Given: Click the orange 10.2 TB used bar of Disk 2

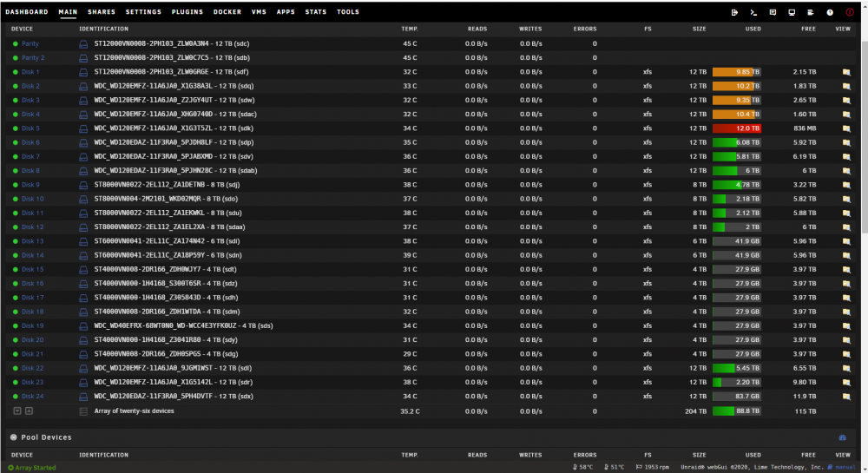Looking at the screenshot, I should tap(736, 86).
